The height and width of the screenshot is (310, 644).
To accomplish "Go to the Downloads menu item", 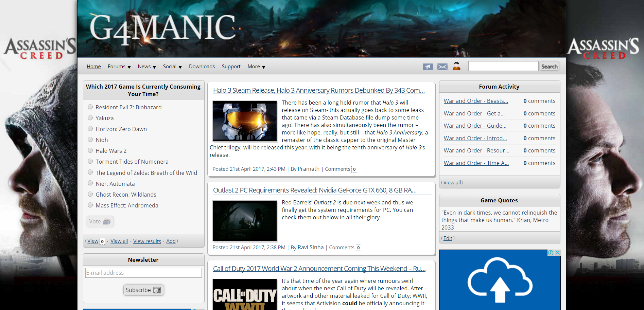I will click(202, 67).
